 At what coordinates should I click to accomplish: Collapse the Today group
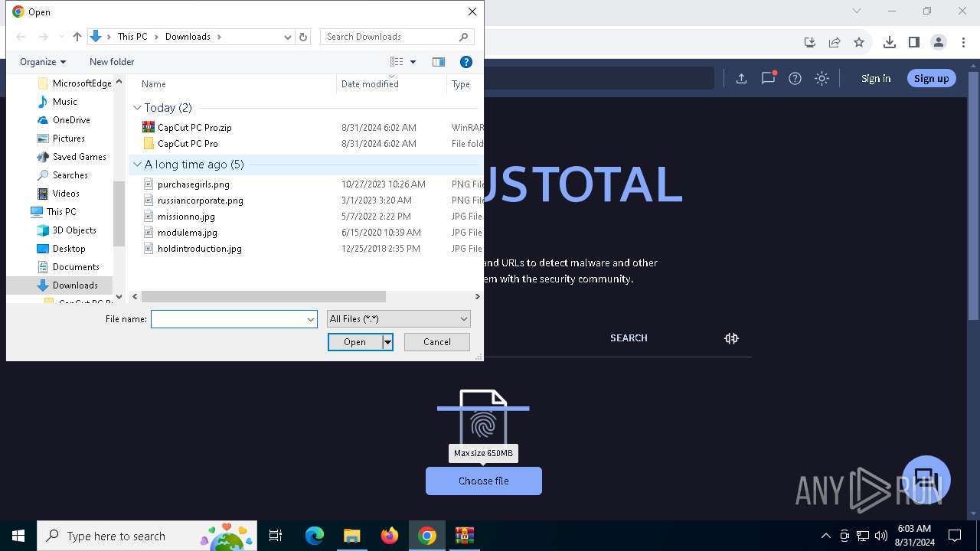point(137,108)
